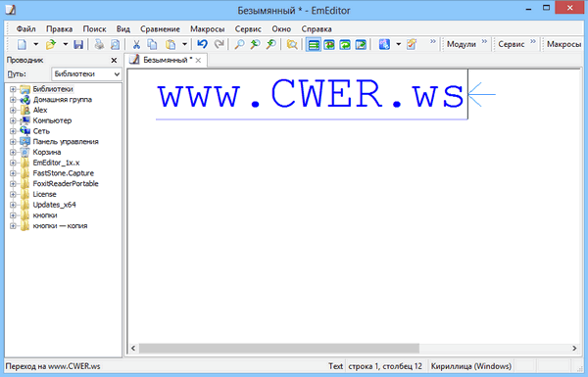Screen dimensions: 588x377
Task: Click the Макросы toolbar label
Action: click(564, 44)
